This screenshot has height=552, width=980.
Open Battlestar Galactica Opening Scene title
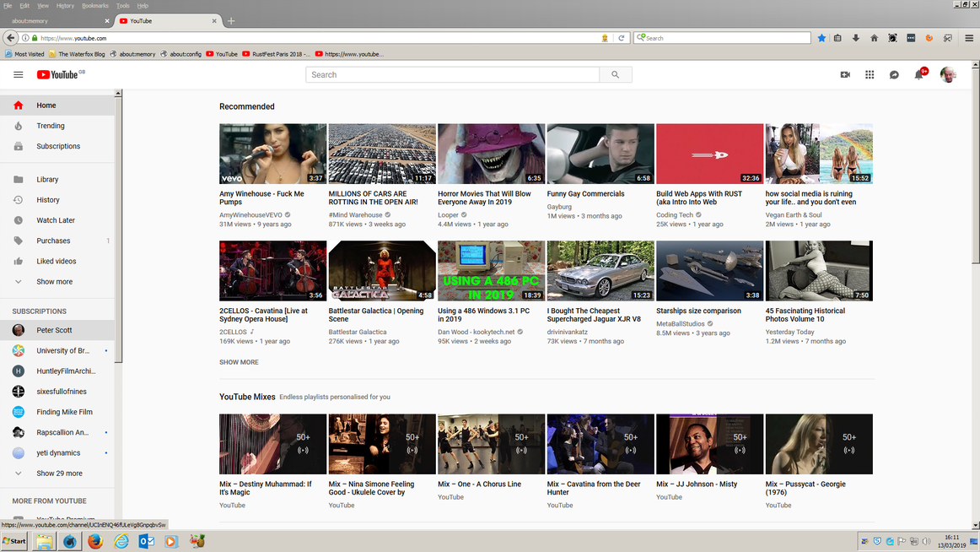pos(375,315)
